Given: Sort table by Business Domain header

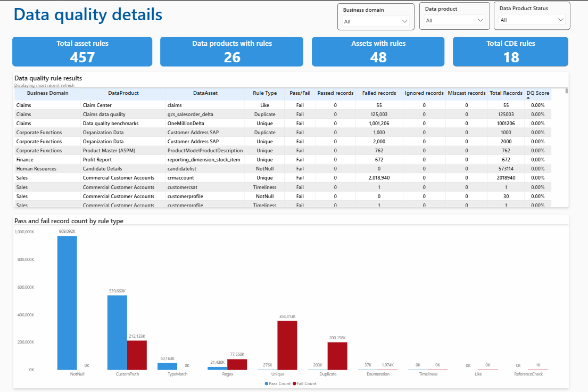Looking at the screenshot, I should pyautogui.click(x=47, y=93).
